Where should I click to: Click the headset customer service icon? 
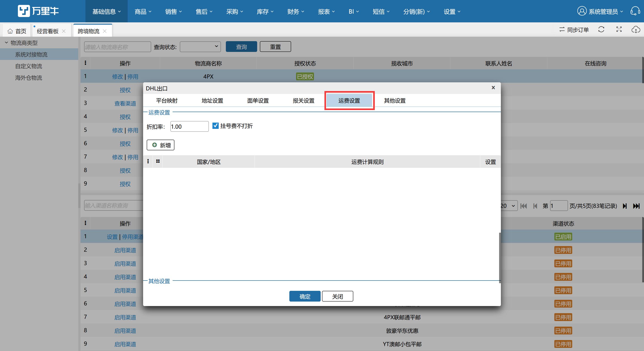[x=635, y=11]
